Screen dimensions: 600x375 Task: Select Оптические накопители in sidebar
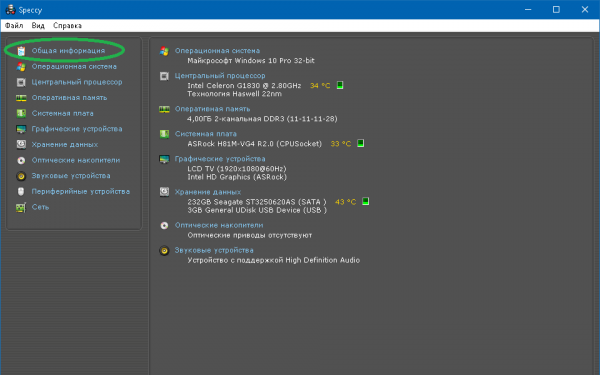pos(76,160)
